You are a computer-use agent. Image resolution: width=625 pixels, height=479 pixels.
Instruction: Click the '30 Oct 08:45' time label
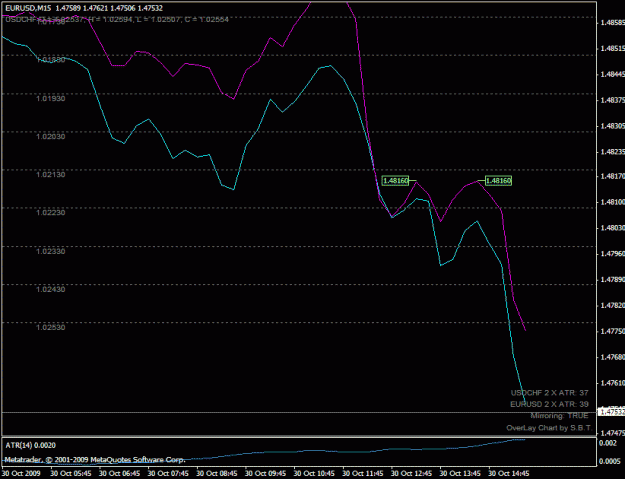[x=216, y=473]
